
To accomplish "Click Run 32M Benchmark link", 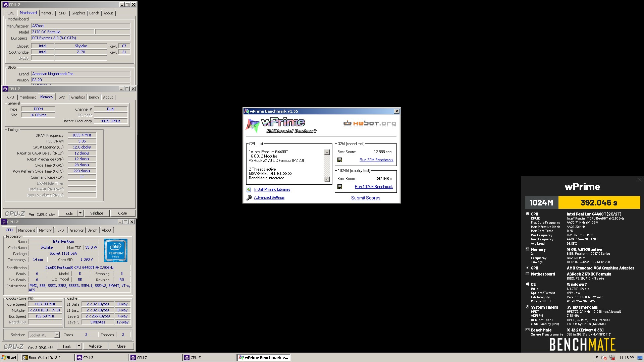I will pyautogui.click(x=376, y=160).
